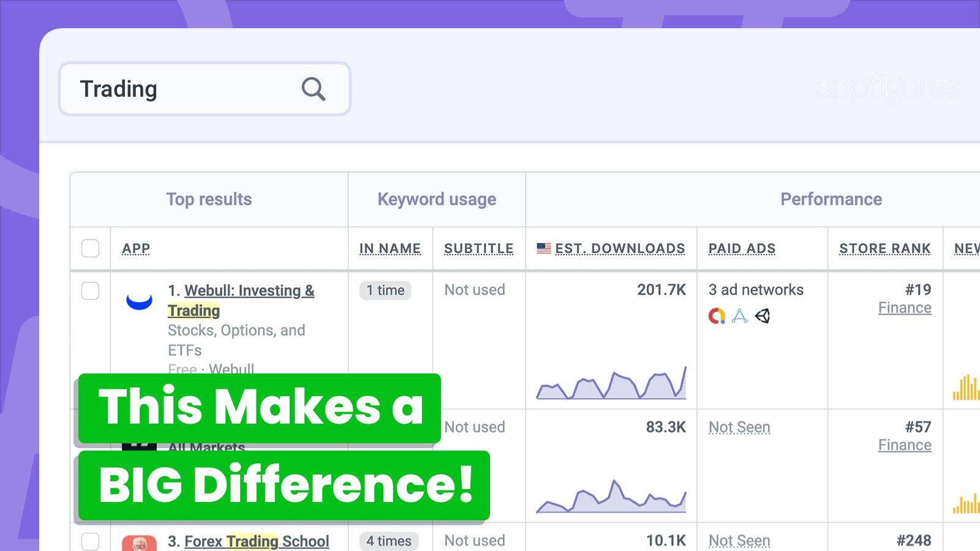
Task: Click the magnifier search icon
Action: 313,89
